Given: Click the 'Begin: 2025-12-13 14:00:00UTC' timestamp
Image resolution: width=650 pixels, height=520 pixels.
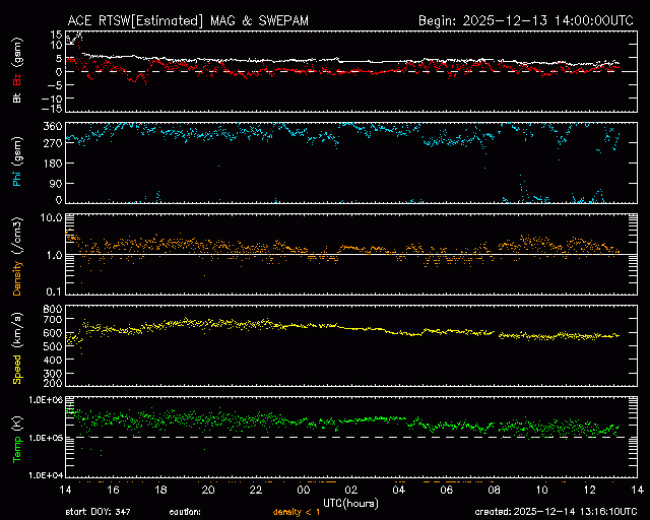Looking at the screenshot, I should click(526, 20).
